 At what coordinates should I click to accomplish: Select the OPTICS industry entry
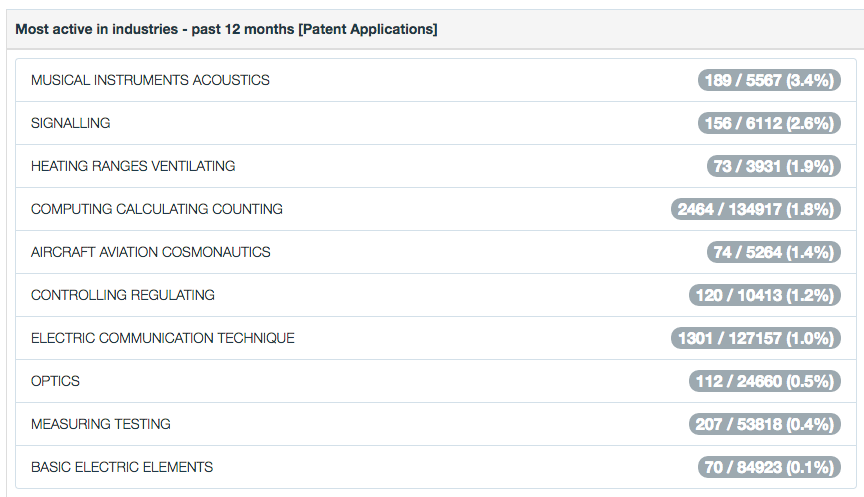[56, 381]
